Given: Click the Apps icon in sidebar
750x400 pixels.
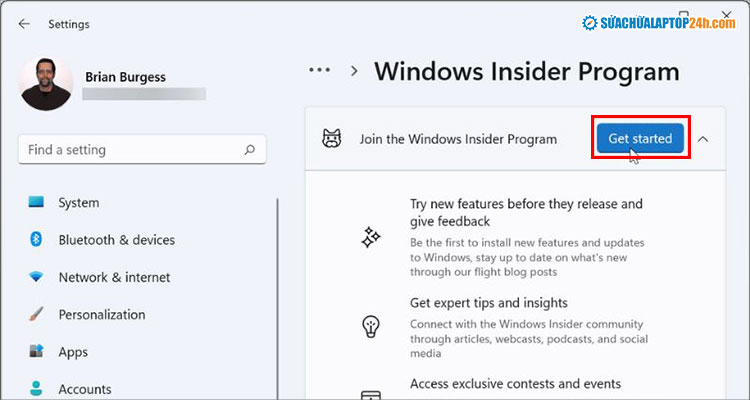Looking at the screenshot, I should point(37,352).
